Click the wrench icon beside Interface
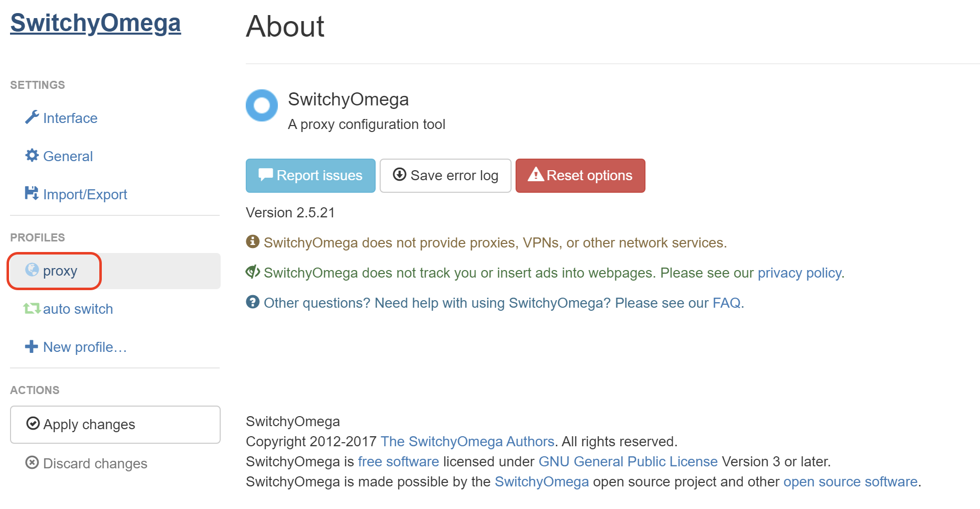The image size is (980, 509). 32,117
